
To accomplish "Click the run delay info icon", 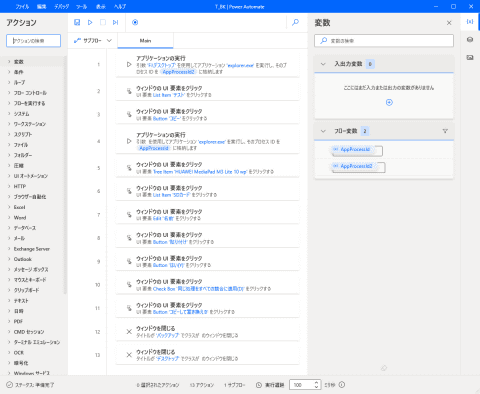I will [342, 385].
